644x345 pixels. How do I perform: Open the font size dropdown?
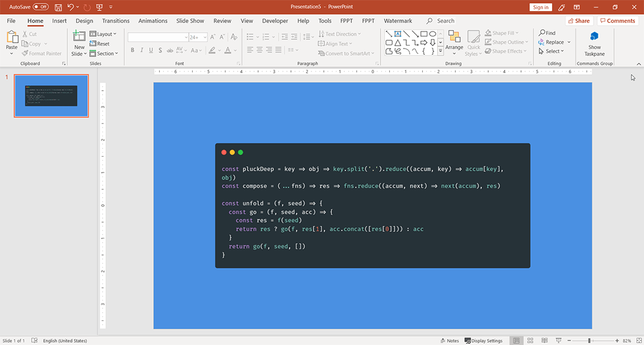(203, 37)
